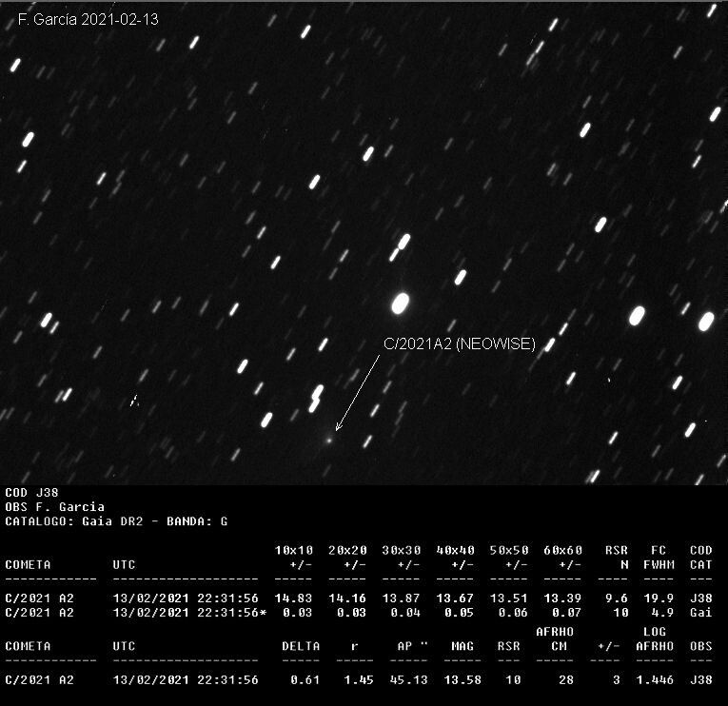Screen dimensions: 728x706
Task: Click the error value 0.05
Action: [x=460, y=613]
